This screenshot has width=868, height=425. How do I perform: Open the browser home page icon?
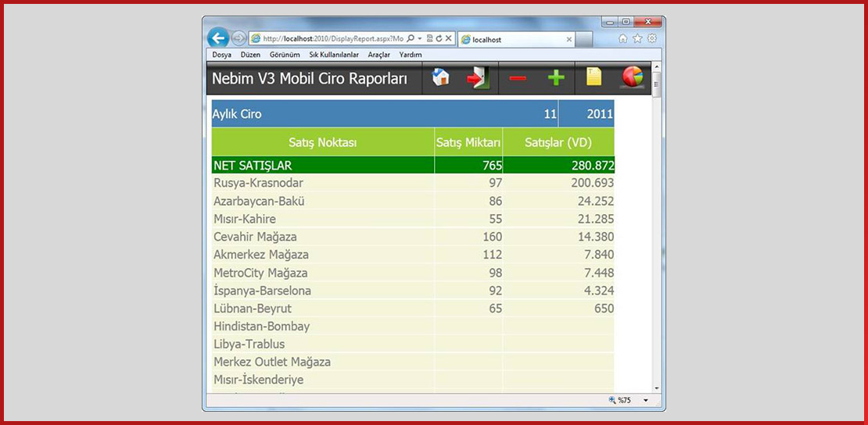(x=623, y=38)
